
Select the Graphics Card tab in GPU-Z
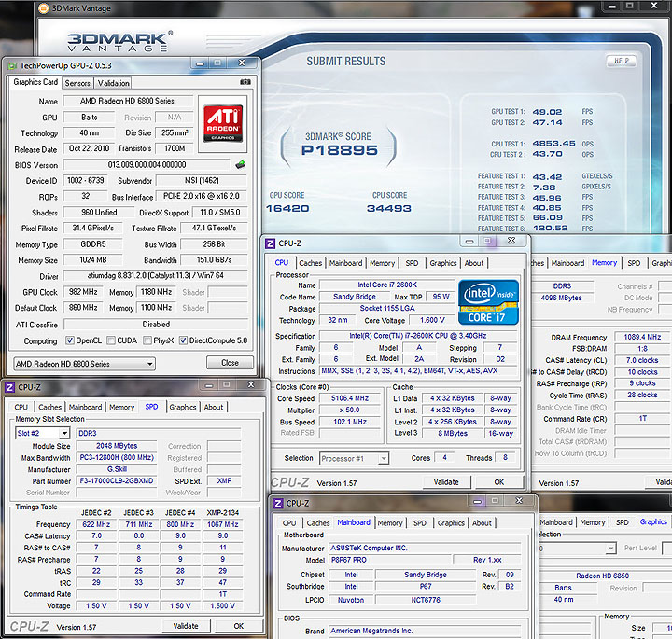tap(35, 82)
